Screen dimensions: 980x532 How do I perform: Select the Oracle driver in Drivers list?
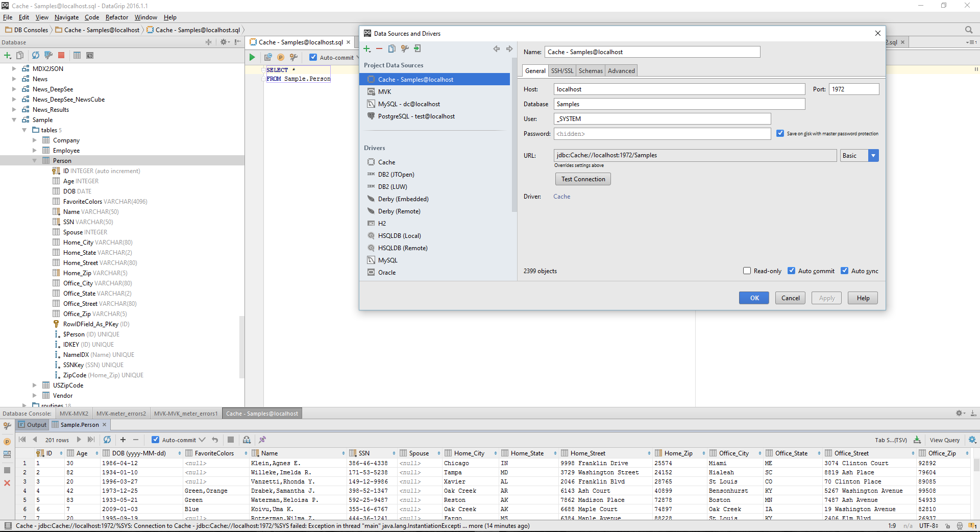(x=386, y=272)
